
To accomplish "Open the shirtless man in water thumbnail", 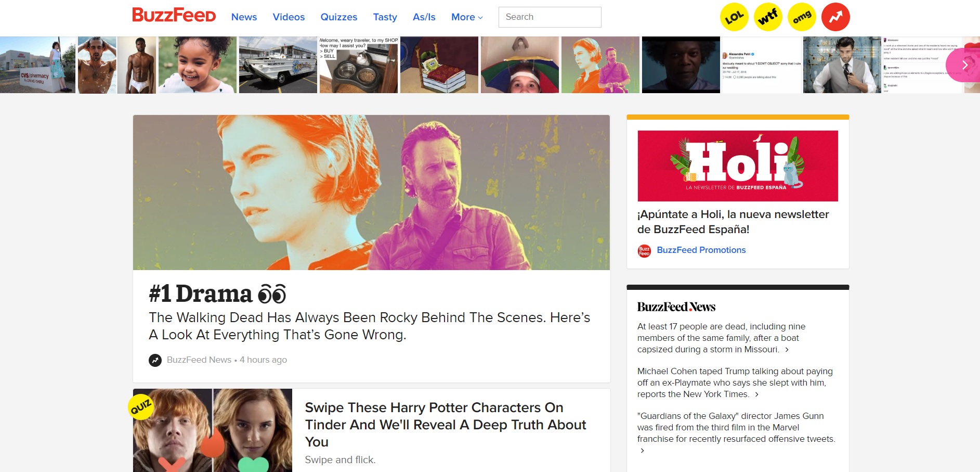I will click(x=97, y=65).
